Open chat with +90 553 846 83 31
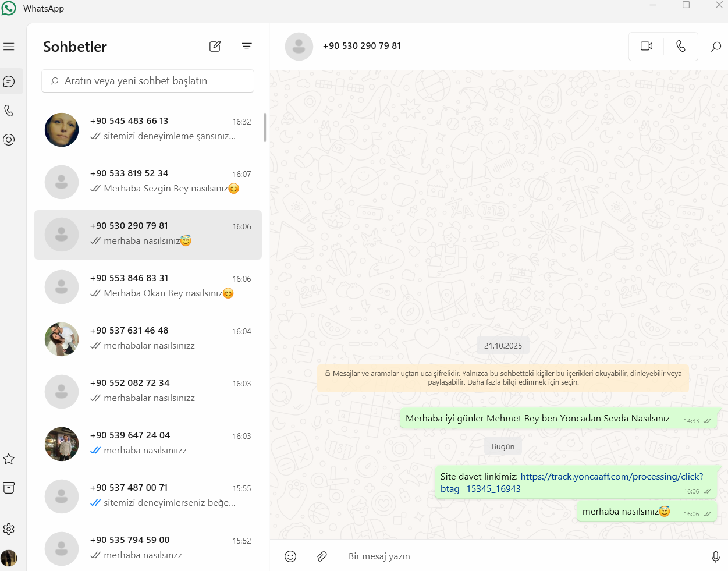 click(x=148, y=287)
